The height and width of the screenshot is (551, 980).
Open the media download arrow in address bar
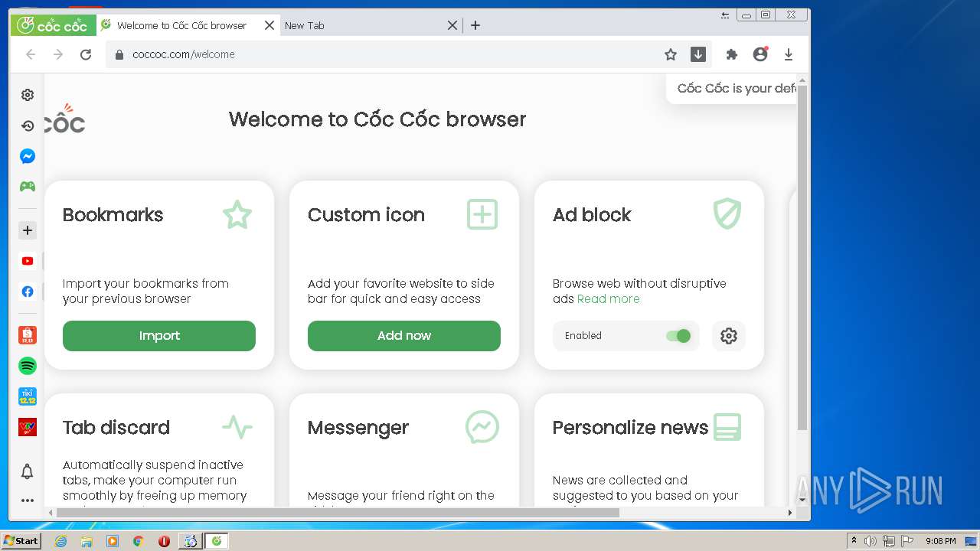698,54
